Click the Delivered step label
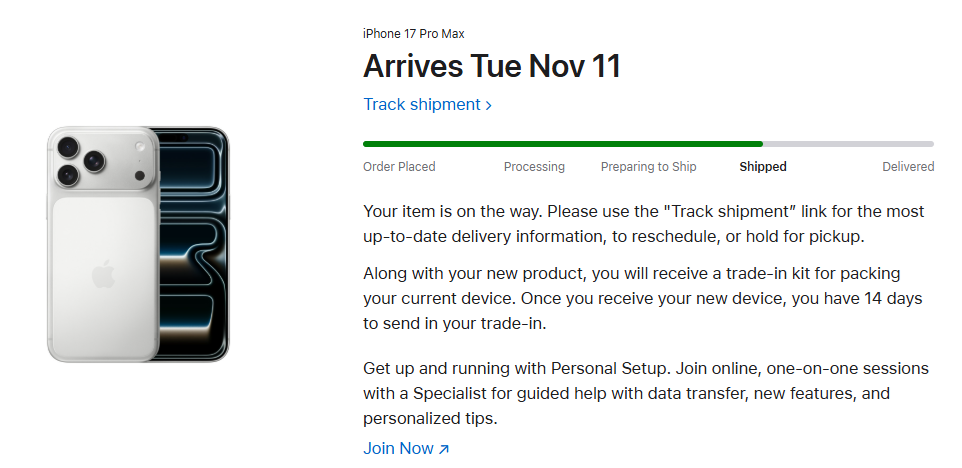The image size is (962, 468). click(x=908, y=167)
